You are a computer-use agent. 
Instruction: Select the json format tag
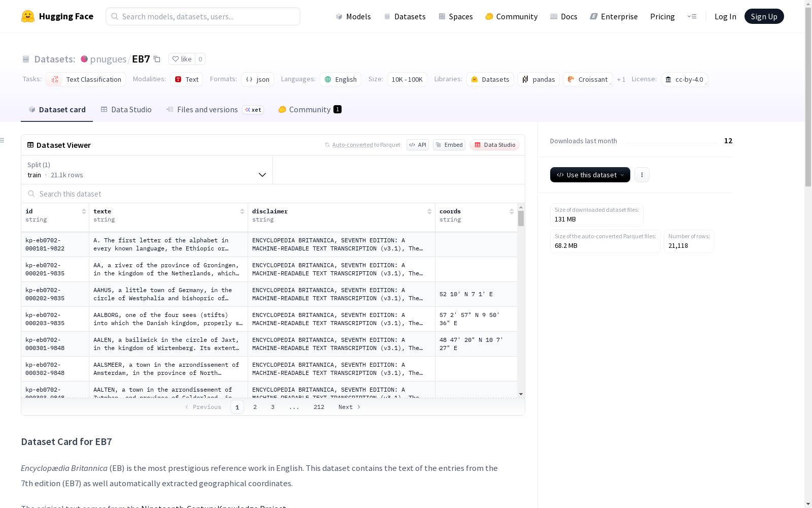[x=258, y=79]
